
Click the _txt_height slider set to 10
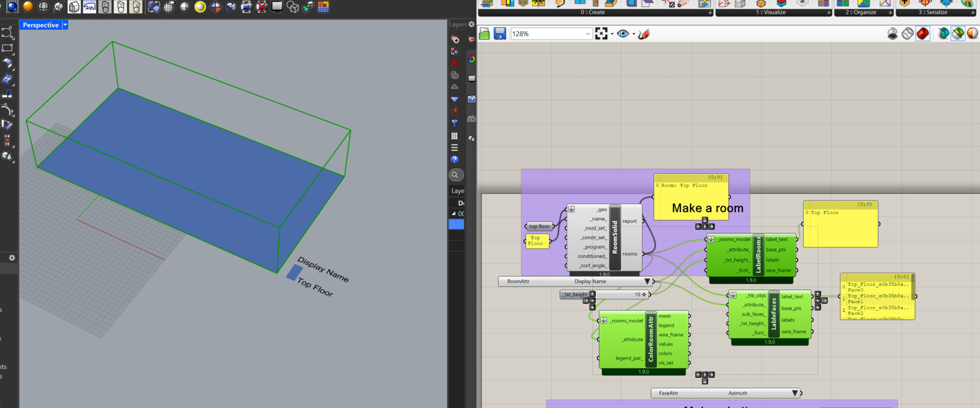click(x=610, y=295)
